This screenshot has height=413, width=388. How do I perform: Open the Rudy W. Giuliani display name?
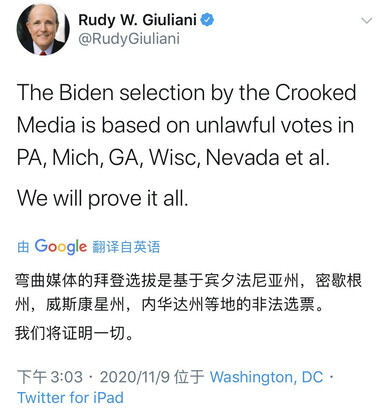[x=137, y=20]
